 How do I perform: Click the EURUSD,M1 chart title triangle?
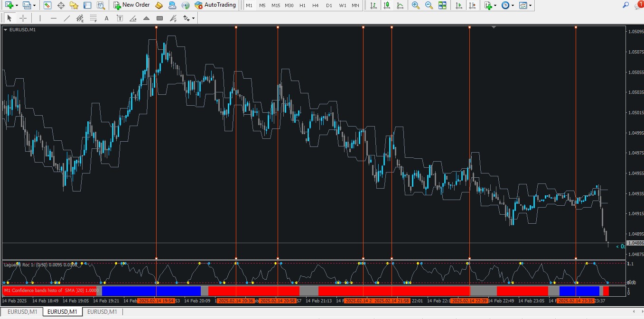(x=5, y=29)
